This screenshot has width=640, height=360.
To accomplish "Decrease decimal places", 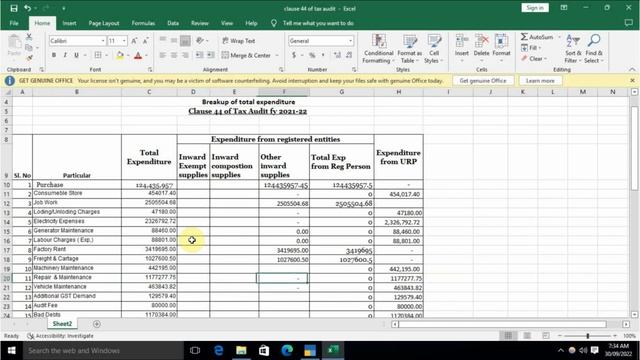I will [349, 55].
